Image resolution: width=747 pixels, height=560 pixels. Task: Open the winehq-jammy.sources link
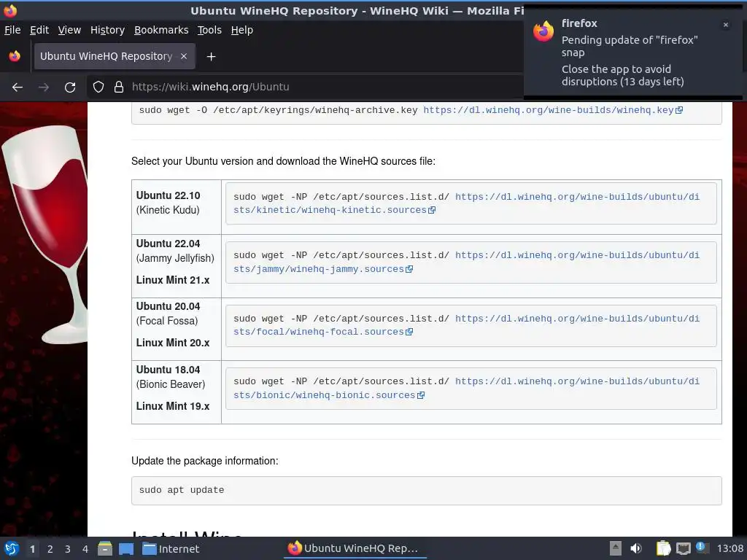[466, 262]
